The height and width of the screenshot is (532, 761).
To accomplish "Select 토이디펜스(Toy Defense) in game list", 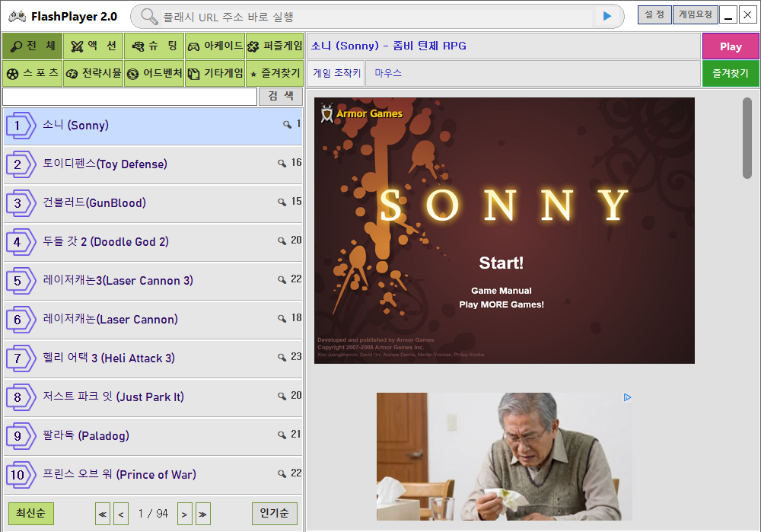I will [153, 165].
